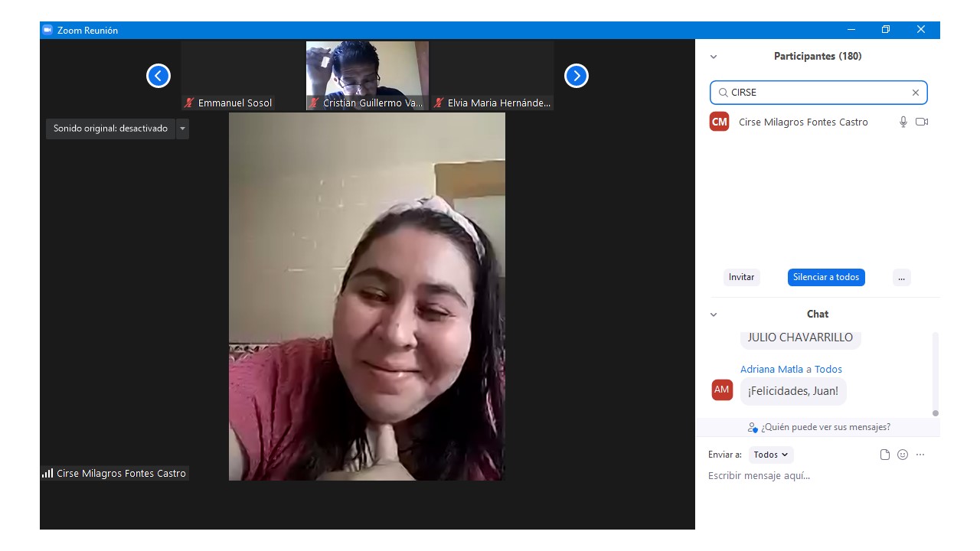Click ¿Quién puede ver sus mensajes? link
The width and height of the screenshot is (980, 551).
point(825,427)
